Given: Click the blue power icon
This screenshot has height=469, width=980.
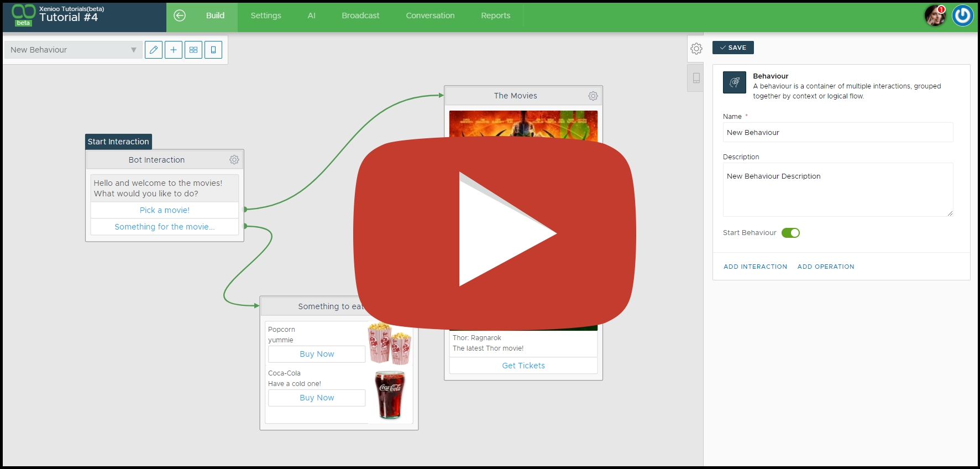Looking at the screenshot, I should tap(962, 15).
